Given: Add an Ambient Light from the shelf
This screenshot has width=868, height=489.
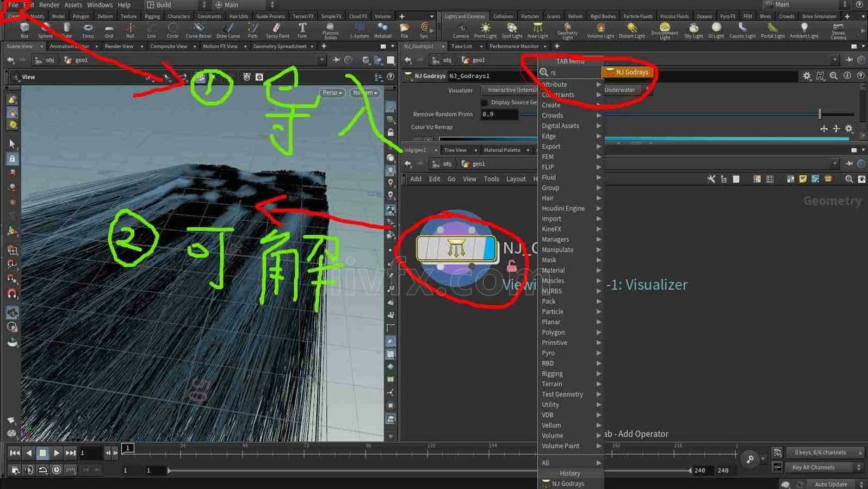Looking at the screenshot, I should 804,30.
